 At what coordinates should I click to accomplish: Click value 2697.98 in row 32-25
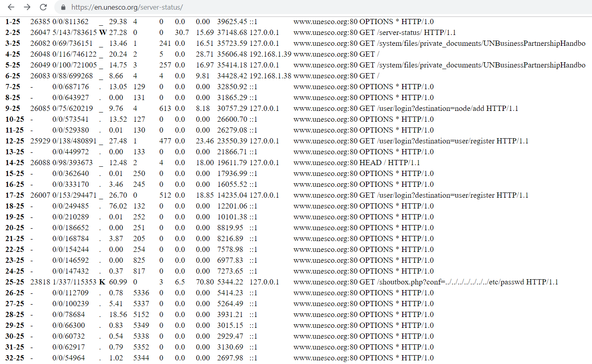click(x=230, y=358)
